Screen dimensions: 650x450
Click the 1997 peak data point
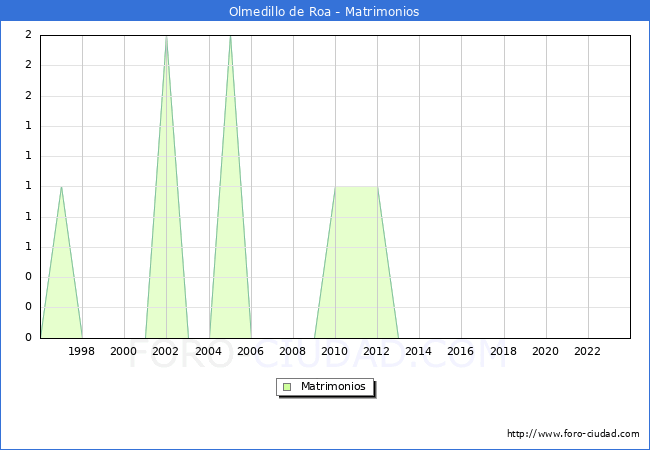[61, 187]
